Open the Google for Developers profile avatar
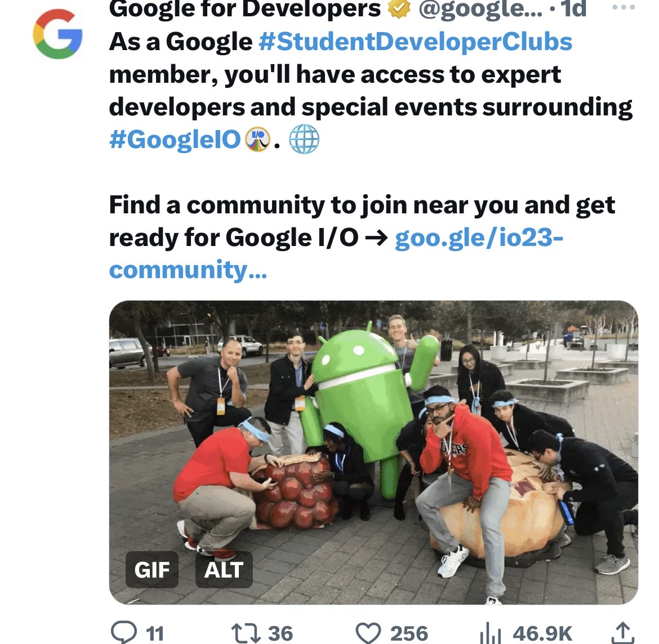This screenshot has height=644, width=659. click(x=57, y=34)
